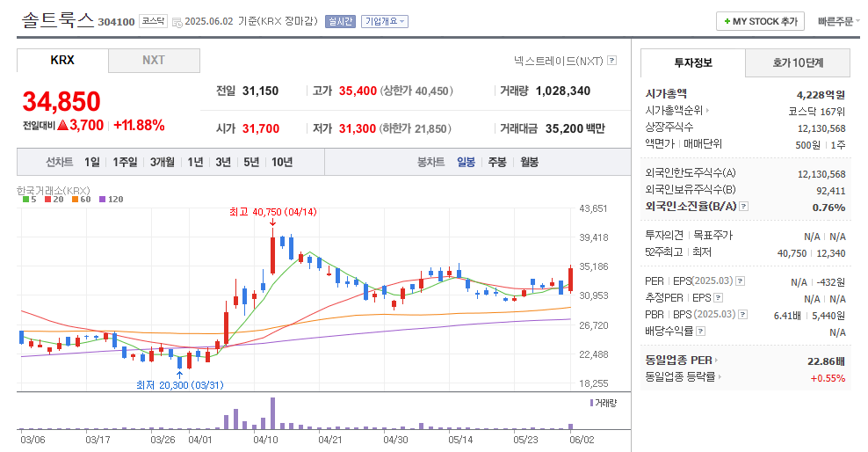Click the MY STOCK 추가 button
Image resolution: width=868 pixels, height=452 pixels.
click(x=760, y=22)
